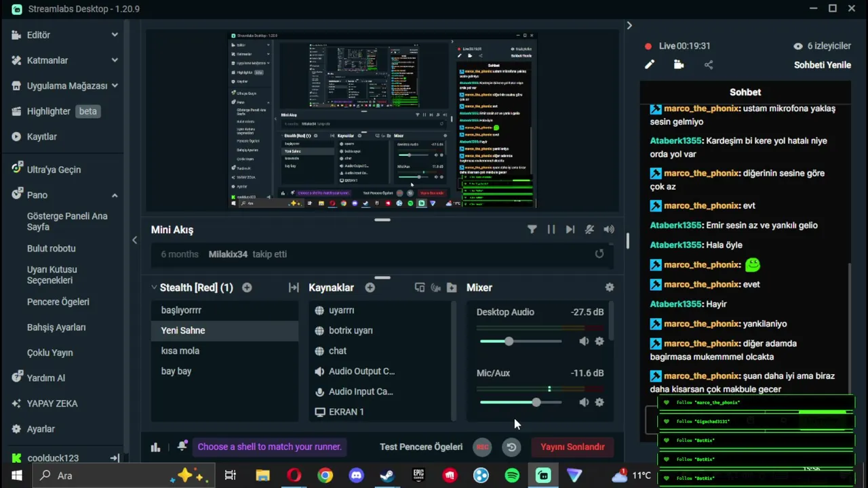Collapse chat panel with the right arrow
Screen dimensions: 868x488
(x=629, y=26)
